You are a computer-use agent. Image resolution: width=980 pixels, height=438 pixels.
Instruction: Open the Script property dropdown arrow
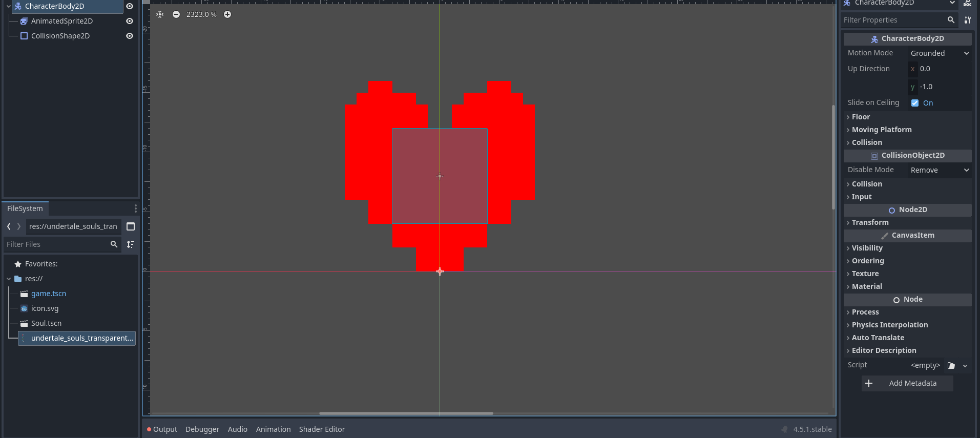[965, 366]
